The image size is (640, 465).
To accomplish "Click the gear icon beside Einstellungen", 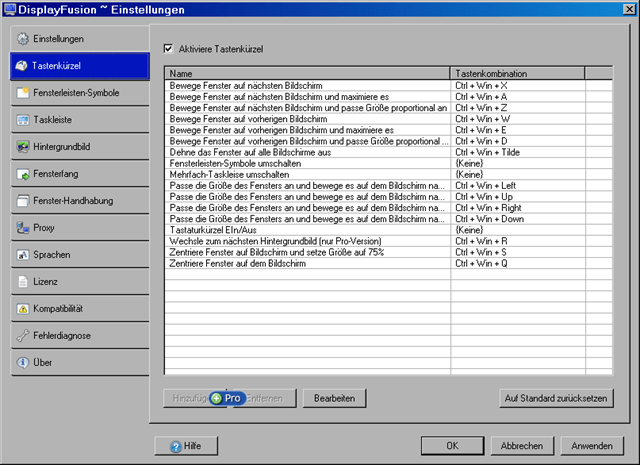I will pos(22,39).
